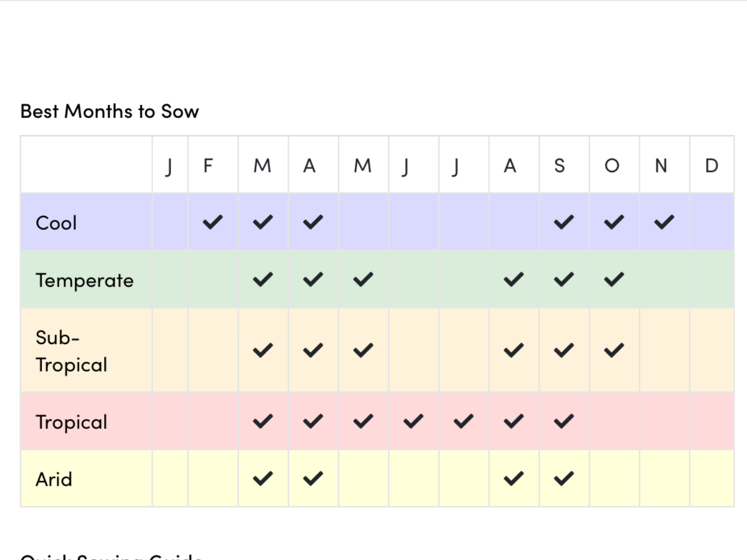
Task: Click the Tropical row September checkmark
Action: click(564, 421)
